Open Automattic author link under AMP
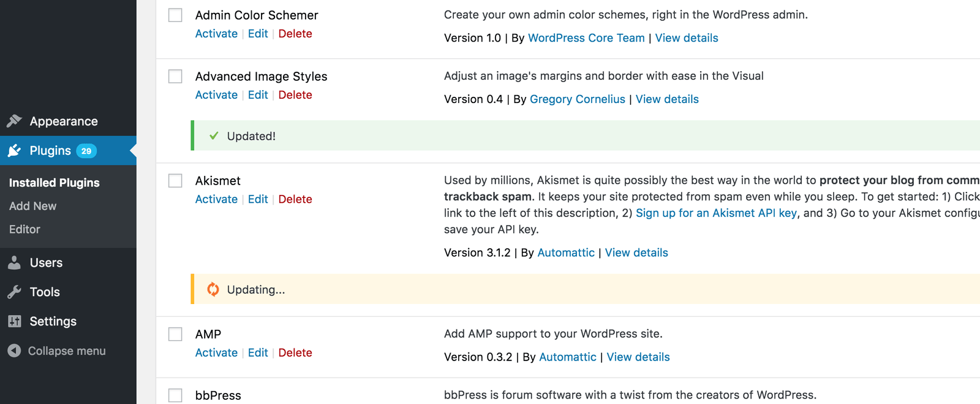The image size is (980, 404). pyautogui.click(x=568, y=357)
